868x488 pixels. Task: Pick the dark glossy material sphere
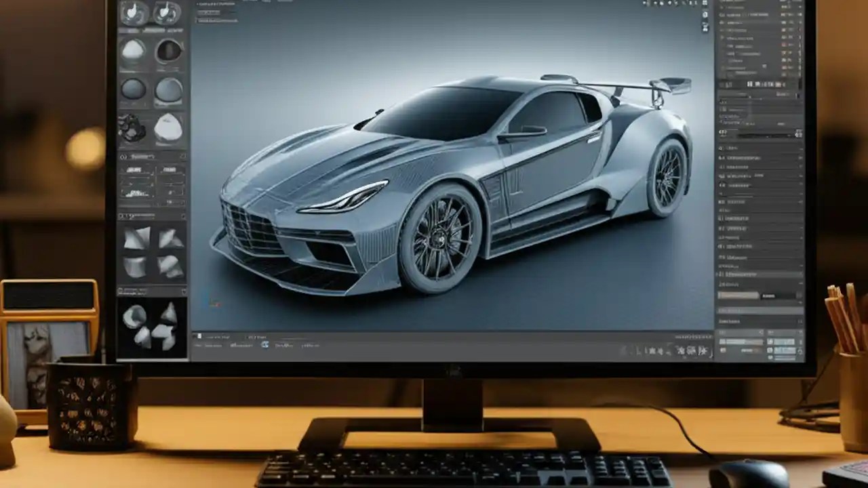point(170,52)
